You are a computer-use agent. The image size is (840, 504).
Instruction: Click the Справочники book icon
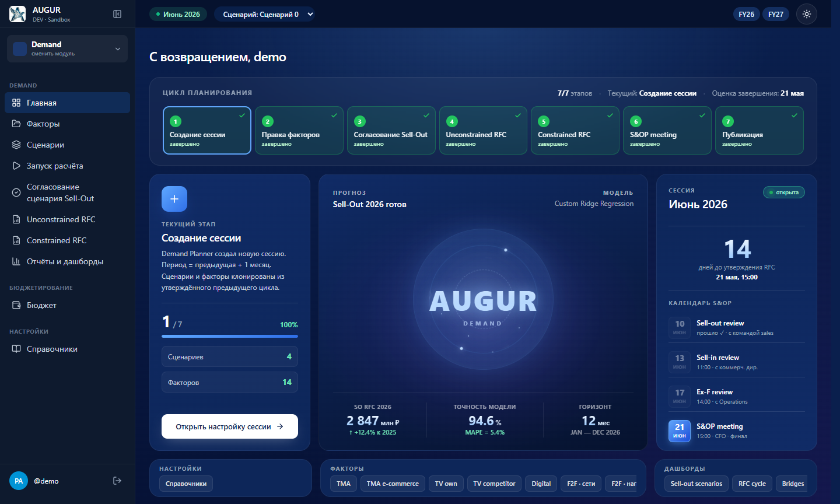pos(16,349)
